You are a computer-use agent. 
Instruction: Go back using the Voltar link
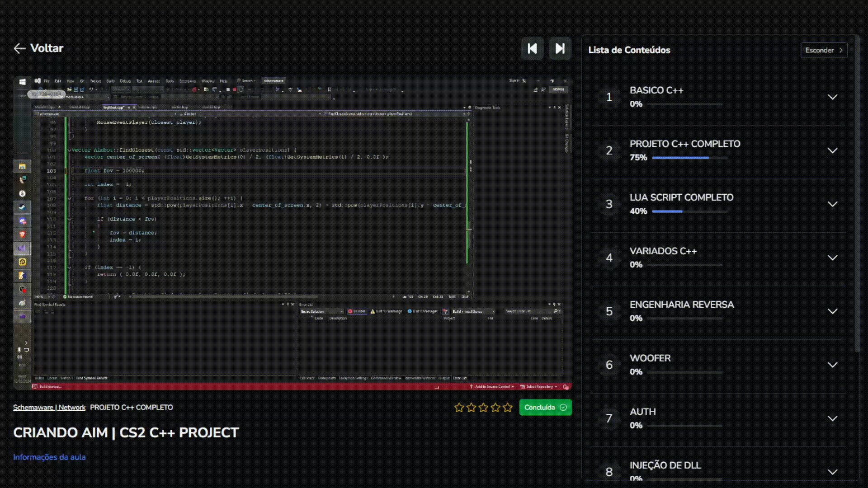(x=47, y=48)
